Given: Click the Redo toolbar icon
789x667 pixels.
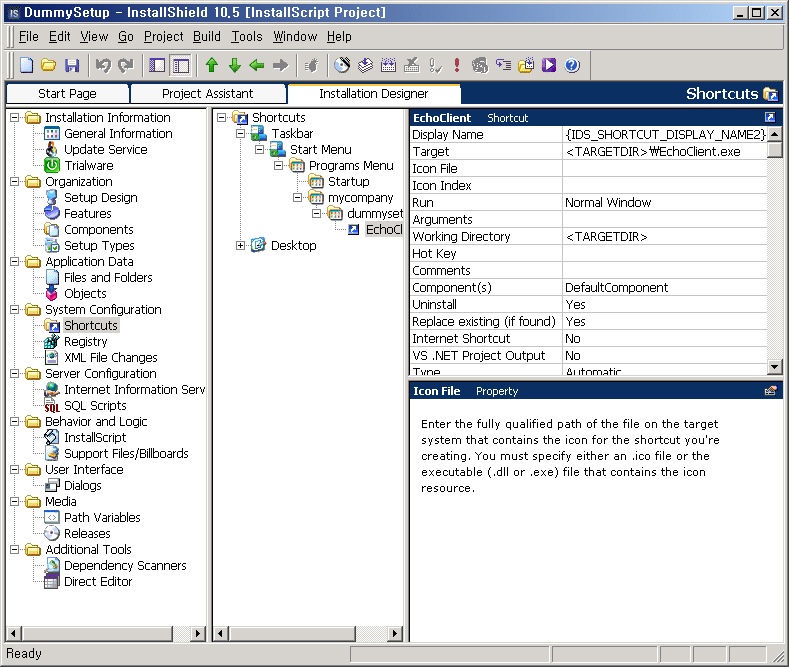Looking at the screenshot, I should (x=126, y=65).
